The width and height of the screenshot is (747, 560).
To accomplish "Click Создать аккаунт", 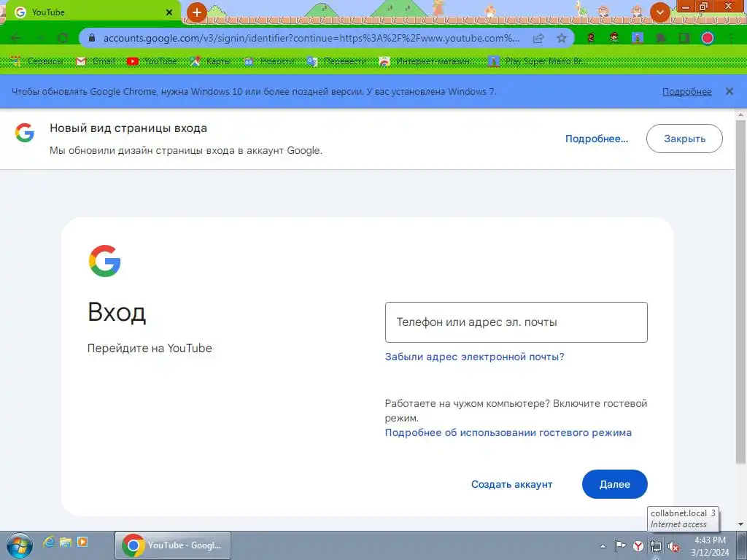I will (511, 484).
